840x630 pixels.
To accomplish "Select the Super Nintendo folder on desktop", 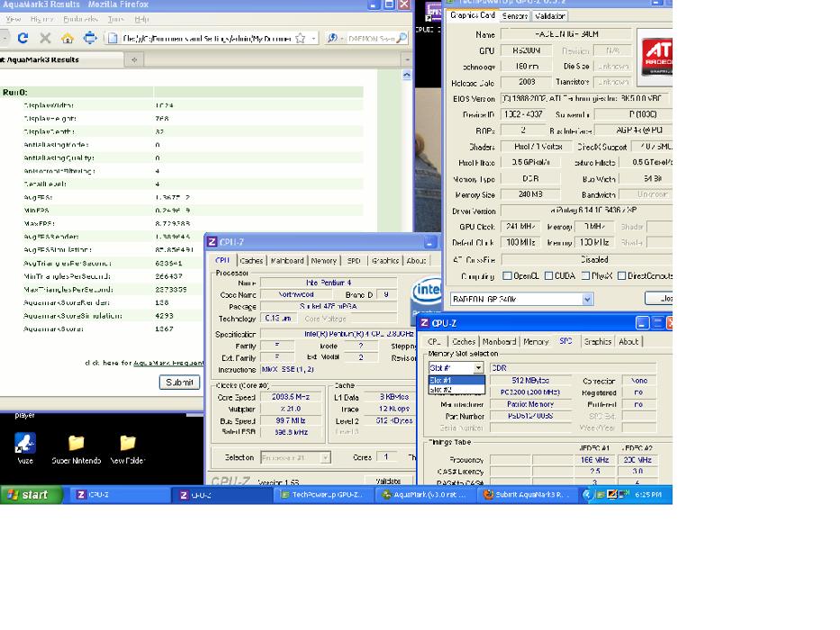I will click(x=76, y=449).
